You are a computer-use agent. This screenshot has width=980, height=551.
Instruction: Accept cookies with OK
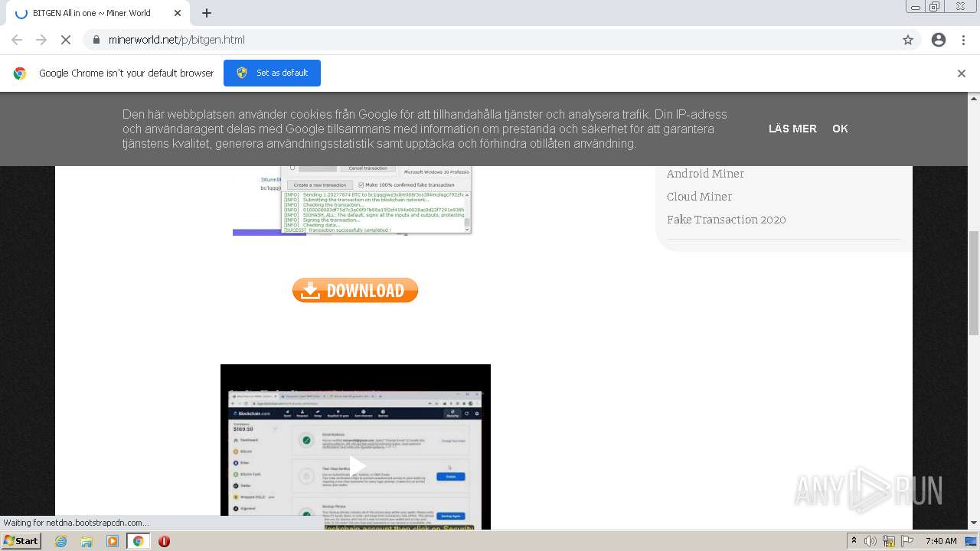point(840,129)
